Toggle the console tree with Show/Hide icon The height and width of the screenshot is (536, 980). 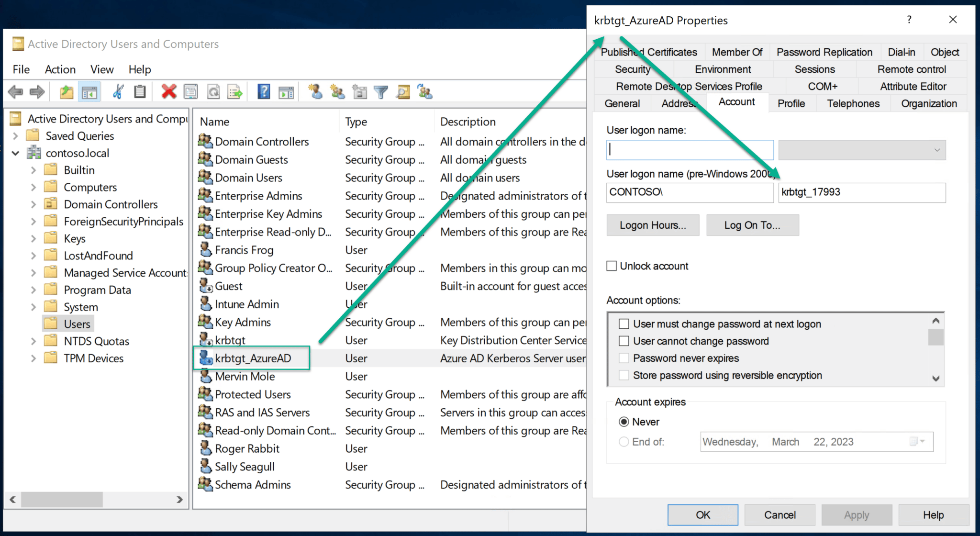tap(89, 91)
